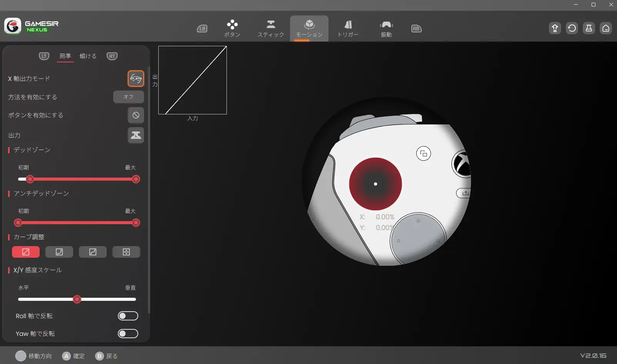
Task: Adjust the デッドゾーン maximum slider handle
Action: click(x=136, y=179)
